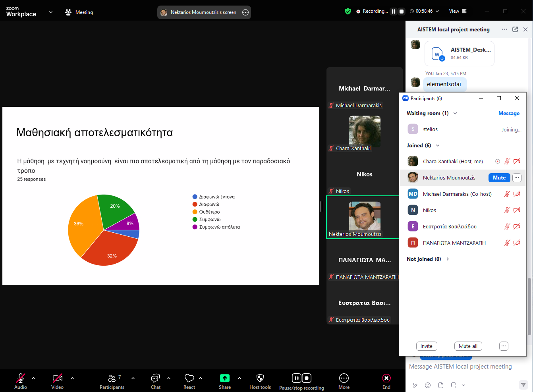Click the red End meeting icon

coord(386,378)
